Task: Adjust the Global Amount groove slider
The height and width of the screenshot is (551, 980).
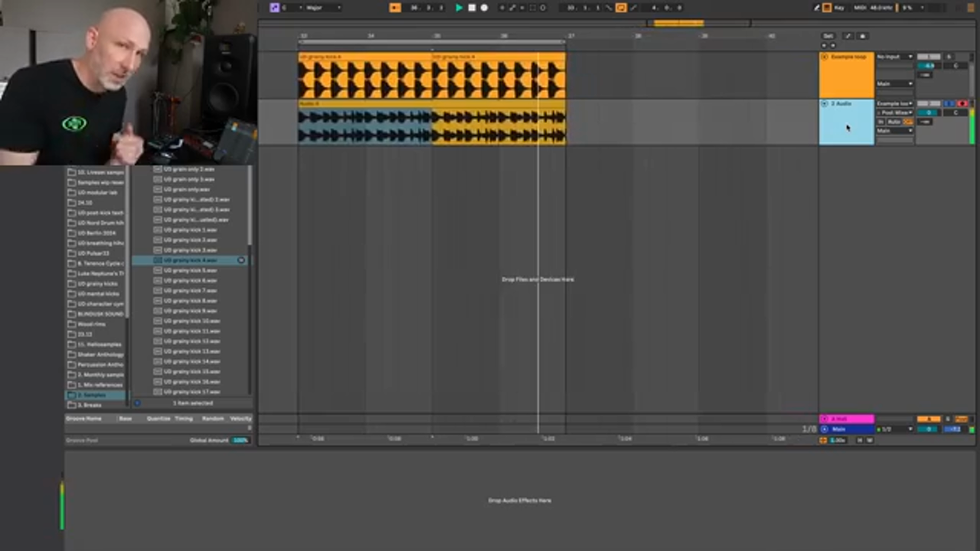Action: [240, 440]
